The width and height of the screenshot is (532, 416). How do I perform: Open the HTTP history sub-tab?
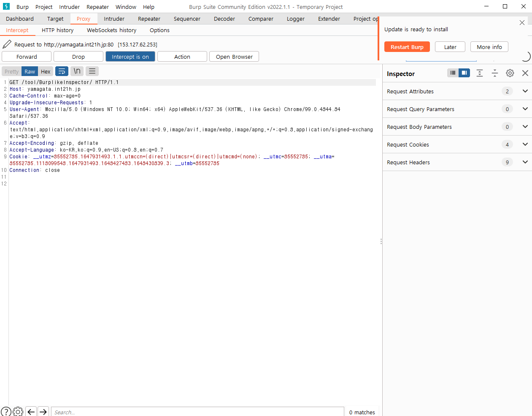pyautogui.click(x=58, y=30)
